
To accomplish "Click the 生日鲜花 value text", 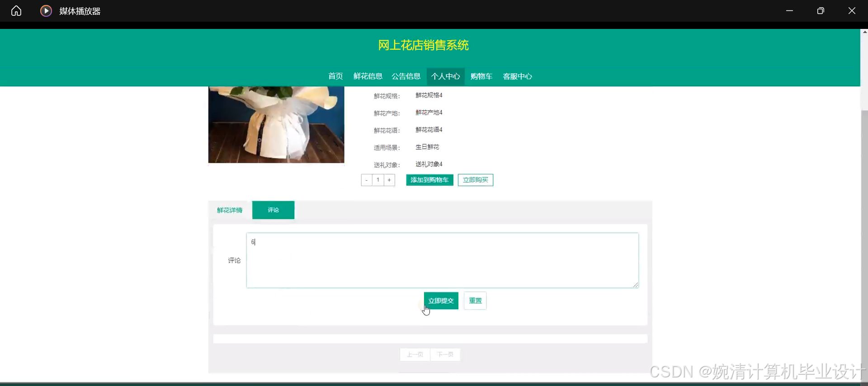I will pyautogui.click(x=427, y=147).
